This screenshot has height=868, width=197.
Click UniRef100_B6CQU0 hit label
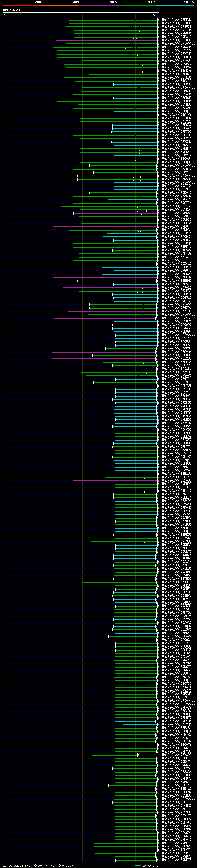click(177, 159)
